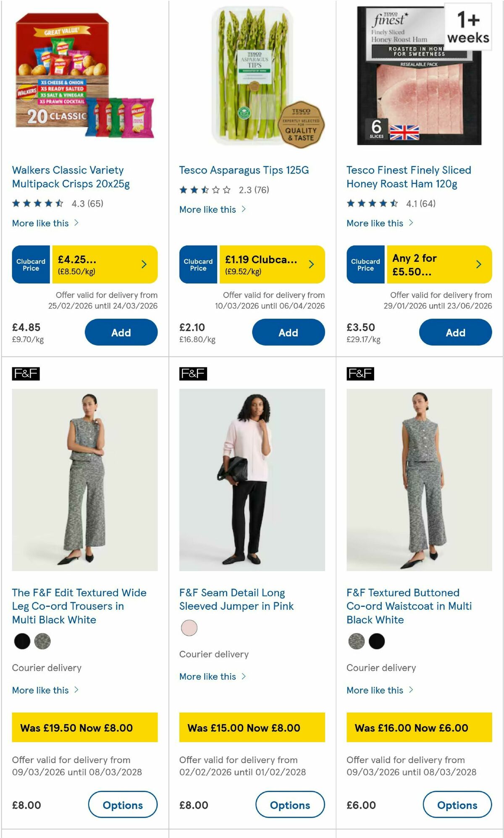Image resolution: width=504 pixels, height=838 pixels.
Task: Open the Walkers Classic Variety Multipack product page
Action: tap(68, 177)
